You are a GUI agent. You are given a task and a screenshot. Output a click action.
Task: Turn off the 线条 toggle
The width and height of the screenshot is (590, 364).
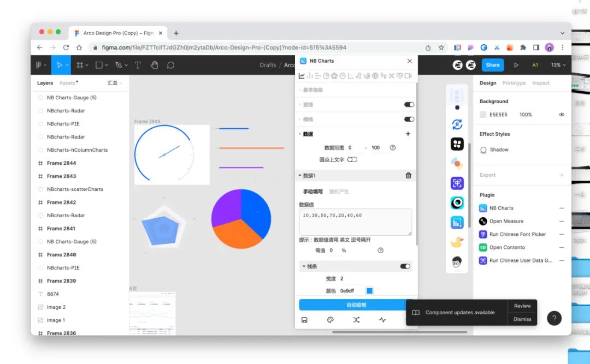click(405, 266)
